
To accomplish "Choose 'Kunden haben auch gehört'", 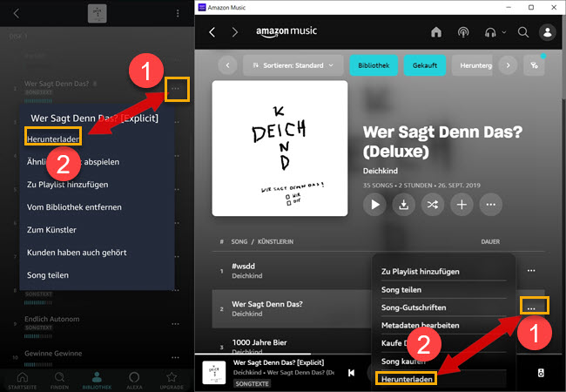I will pyautogui.click(x=77, y=253).
